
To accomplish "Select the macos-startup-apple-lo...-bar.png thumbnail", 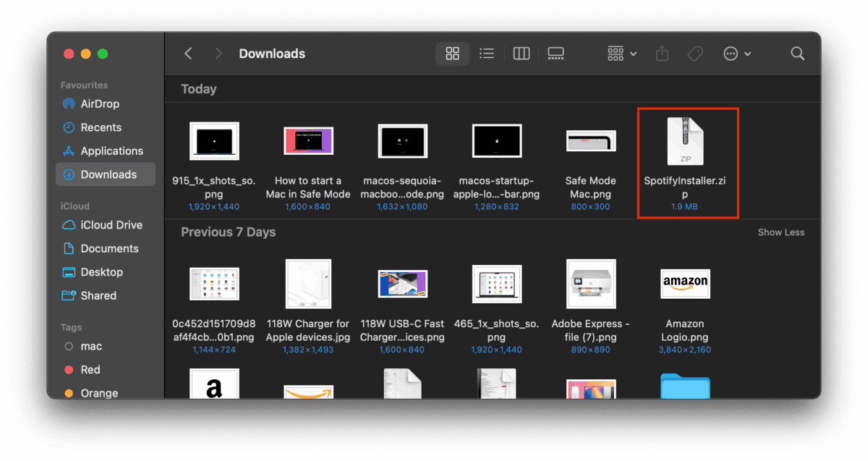I will pyautogui.click(x=497, y=141).
